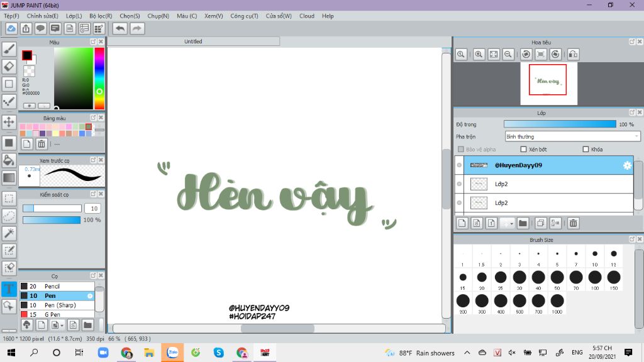Zoom out on the navigator
Screen dimensions: 644x362
pyautogui.click(x=508, y=54)
